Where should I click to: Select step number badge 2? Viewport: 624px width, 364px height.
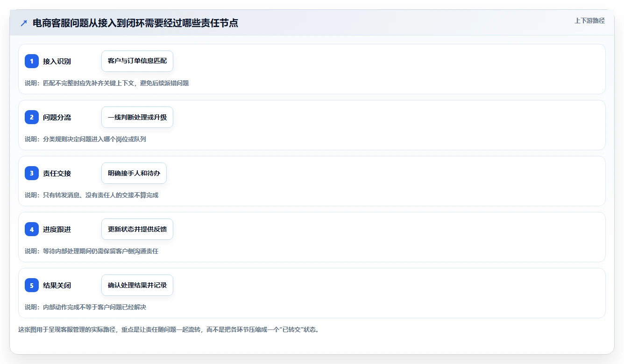pyautogui.click(x=32, y=117)
